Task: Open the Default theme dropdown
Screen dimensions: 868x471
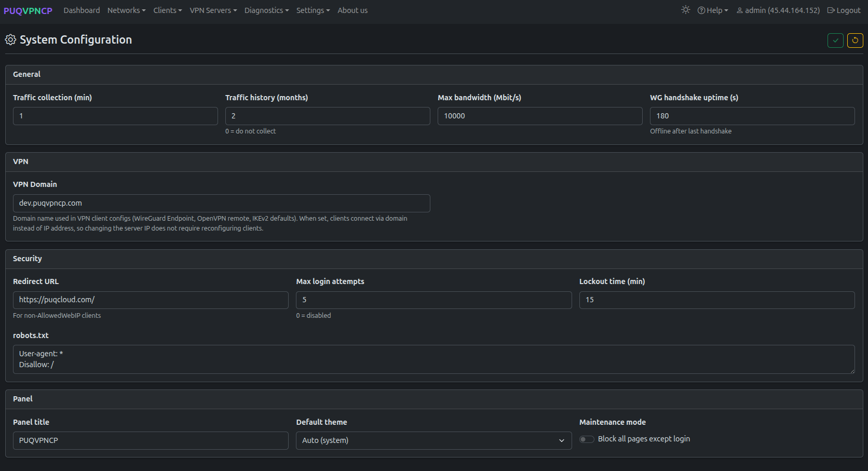Action: tap(434, 440)
